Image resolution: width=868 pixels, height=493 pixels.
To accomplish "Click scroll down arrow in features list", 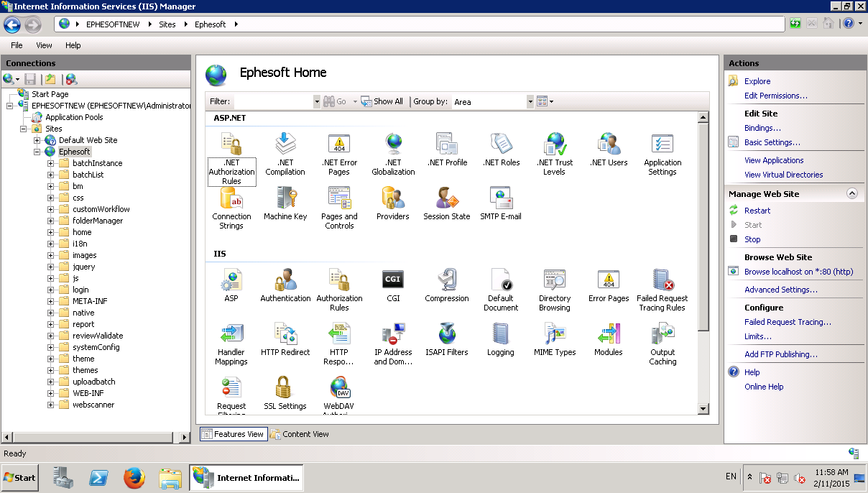I will [703, 409].
